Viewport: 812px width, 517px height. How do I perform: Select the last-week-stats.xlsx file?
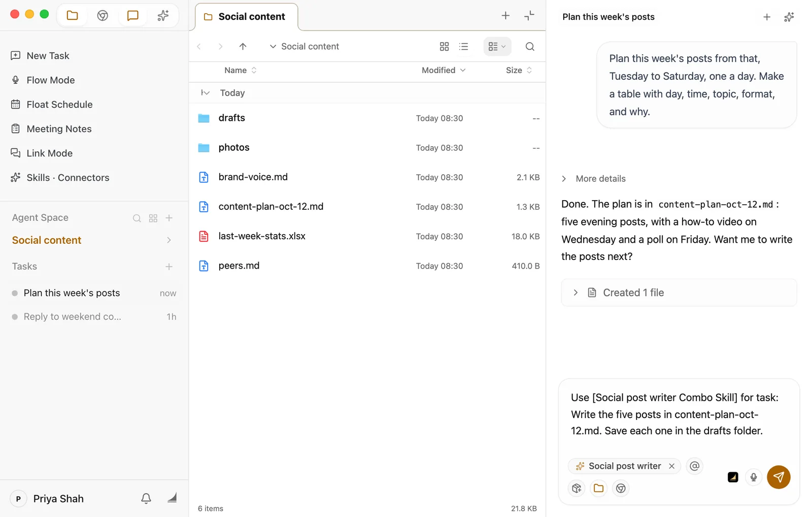click(x=367, y=236)
